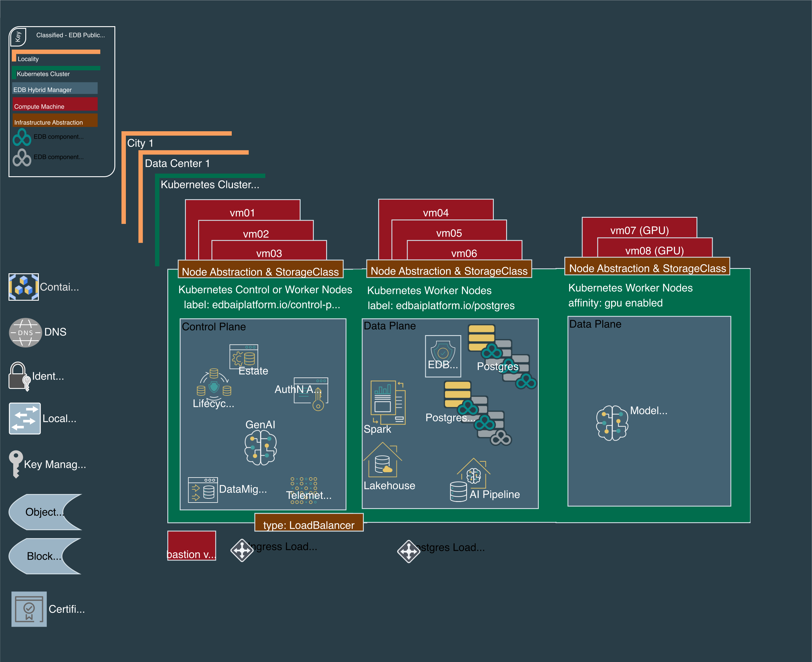Image resolution: width=812 pixels, height=662 pixels.
Task: Select the Infrastructure Abstraction legend swatch
Action: tap(55, 120)
